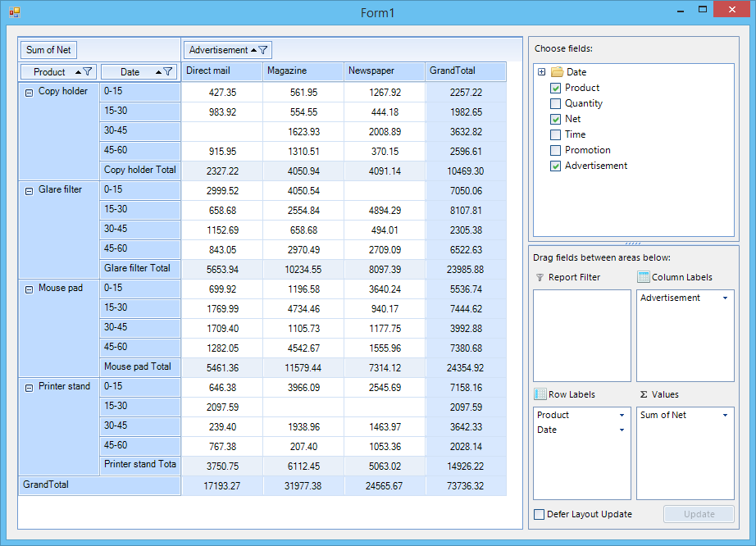Collapse the Copy holder row group

[x=30, y=93]
